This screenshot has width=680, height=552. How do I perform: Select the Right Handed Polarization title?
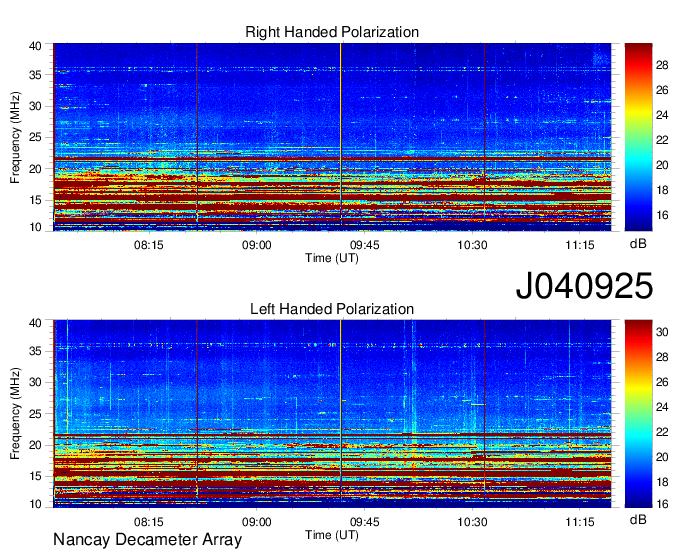332,32
